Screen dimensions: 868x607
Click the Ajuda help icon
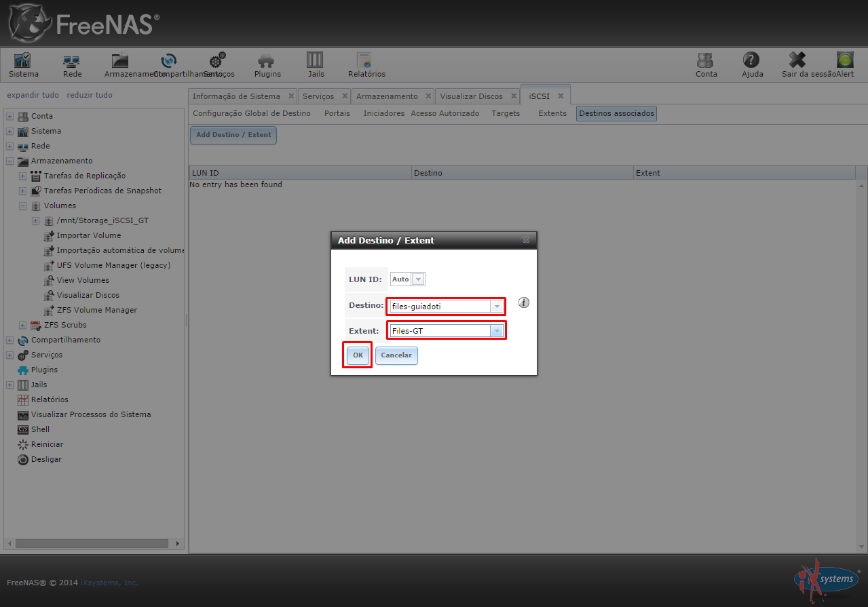pyautogui.click(x=751, y=61)
